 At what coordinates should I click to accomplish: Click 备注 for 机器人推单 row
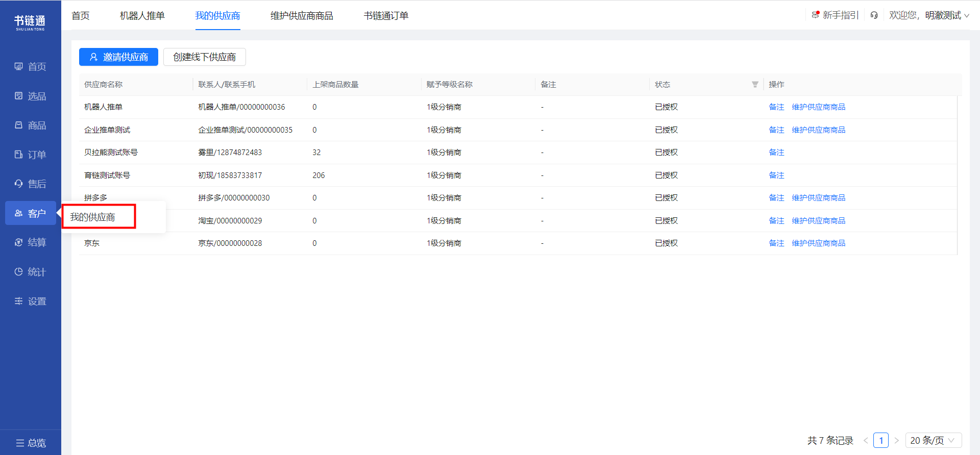pos(776,107)
